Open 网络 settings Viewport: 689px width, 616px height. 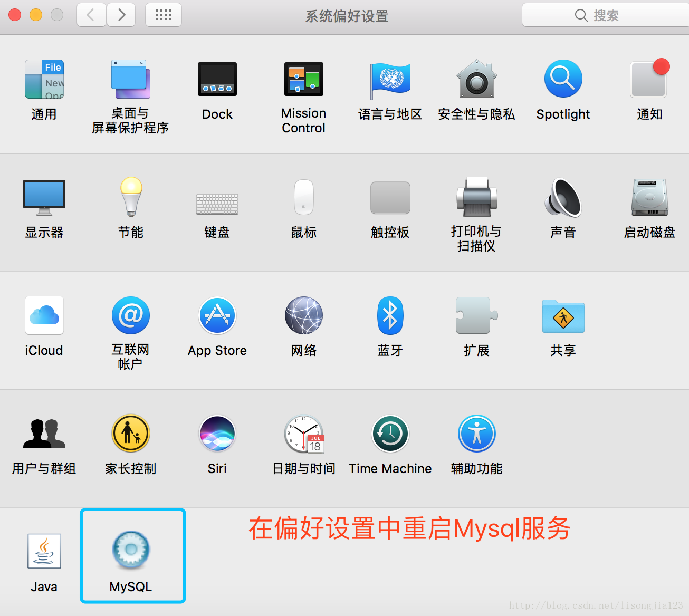pyautogui.click(x=303, y=315)
